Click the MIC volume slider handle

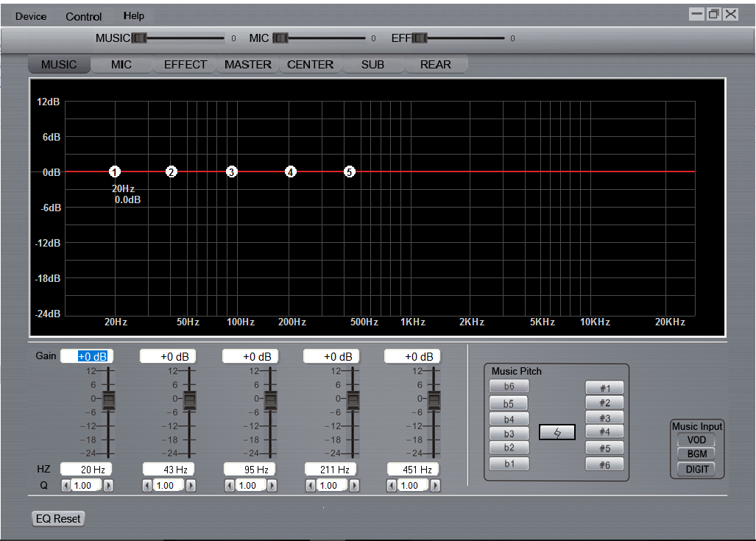point(280,38)
